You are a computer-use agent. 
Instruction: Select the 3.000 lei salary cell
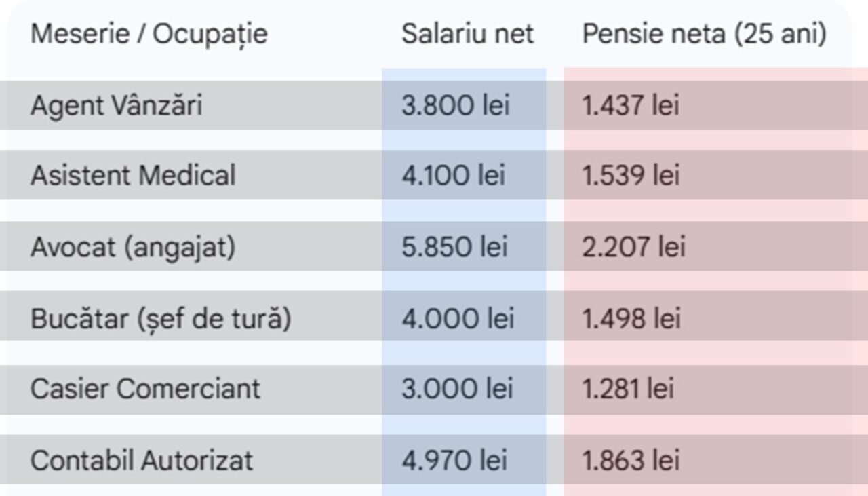click(457, 389)
